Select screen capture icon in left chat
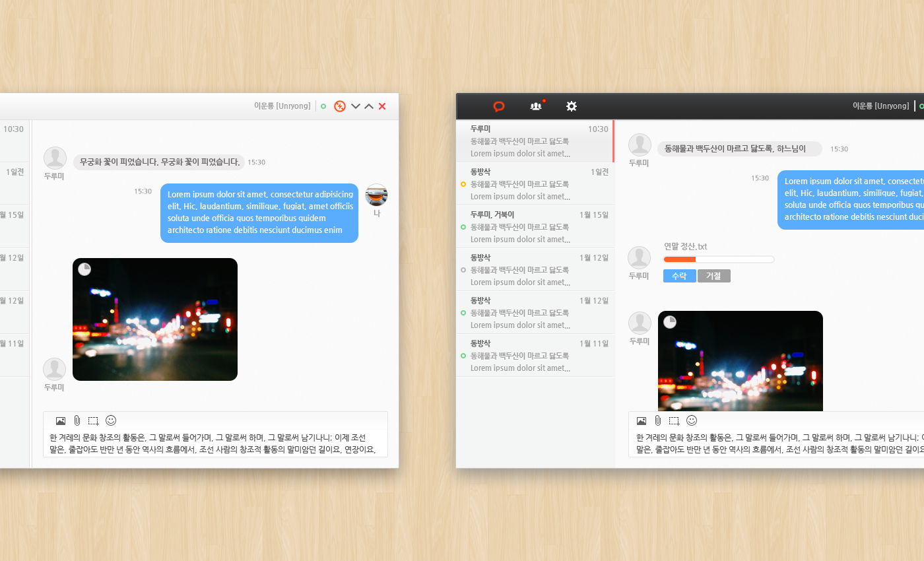 pyautogui.click(x=93, y=420)
